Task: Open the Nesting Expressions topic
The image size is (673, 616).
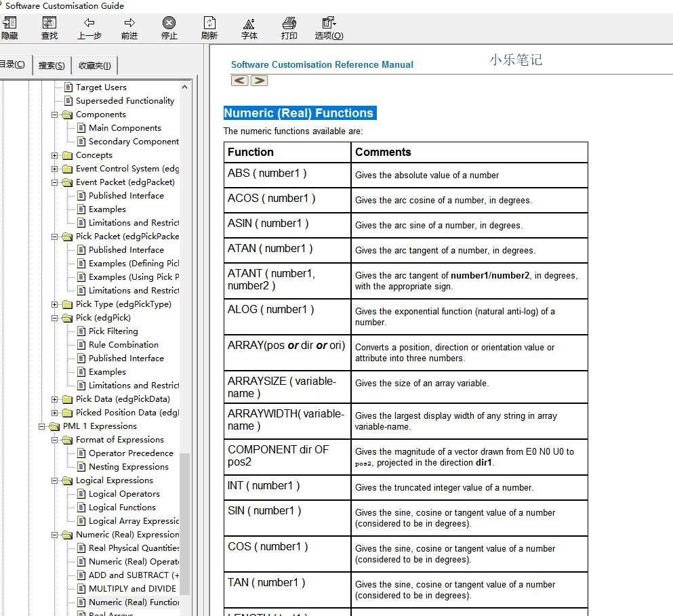Action: click(x=128, y=467)
